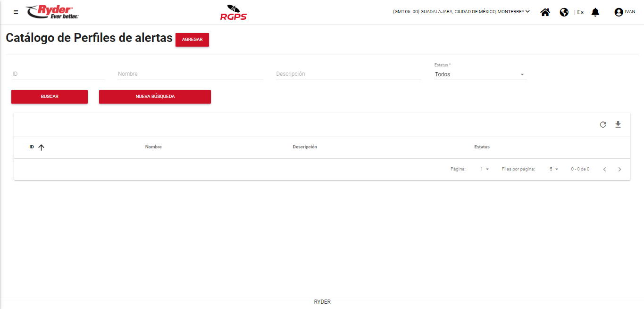Refresh the alert profiles table
The image size is (644, 309).
click(x=602, y=125)
